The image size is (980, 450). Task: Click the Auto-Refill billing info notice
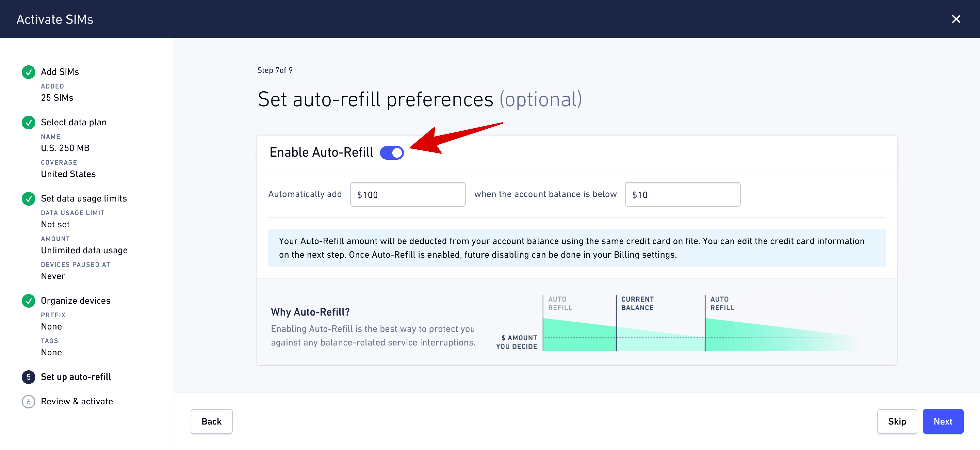(577, 248)
